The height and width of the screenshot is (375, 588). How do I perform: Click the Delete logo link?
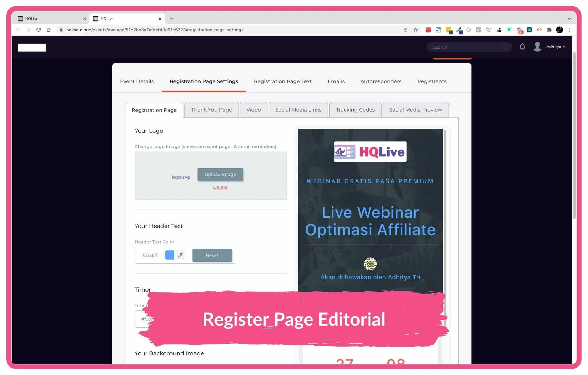pos(220,187)
